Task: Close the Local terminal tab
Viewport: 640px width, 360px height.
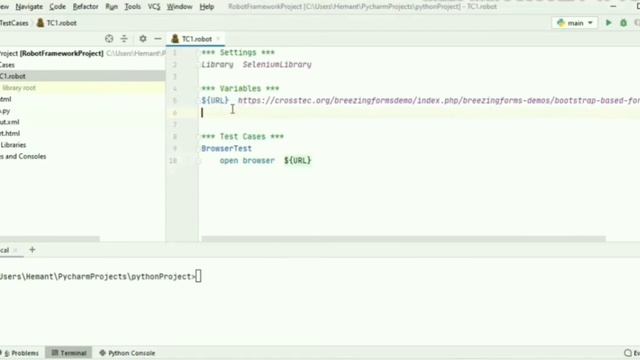Action: (x=16, y=250)
